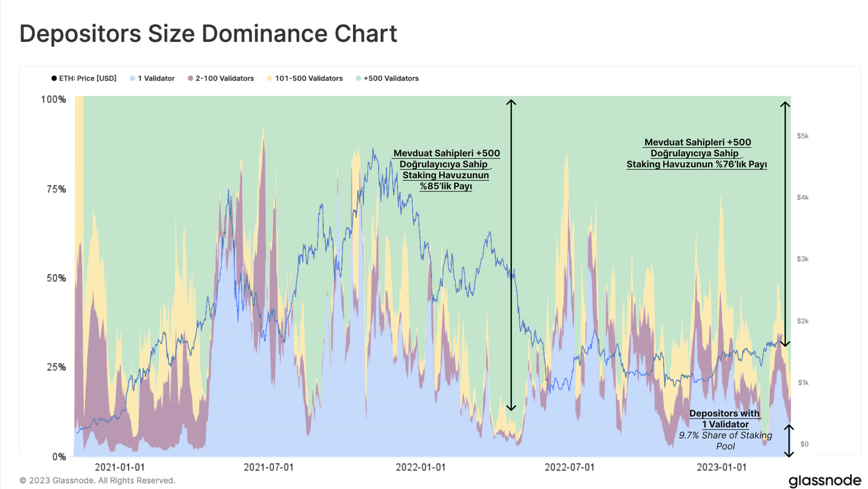Click the Glassnode copyright notice text
The image size is (868, 489).
(x=97, y=480)
